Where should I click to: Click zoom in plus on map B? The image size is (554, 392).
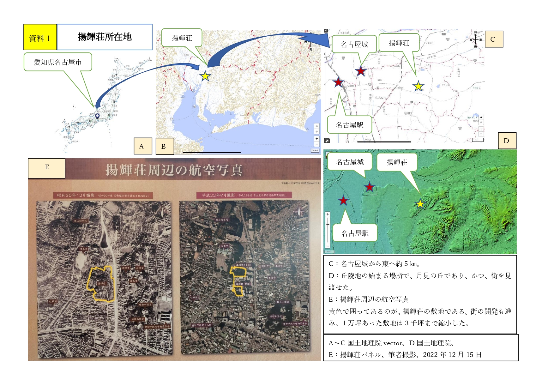pos(316,139)
